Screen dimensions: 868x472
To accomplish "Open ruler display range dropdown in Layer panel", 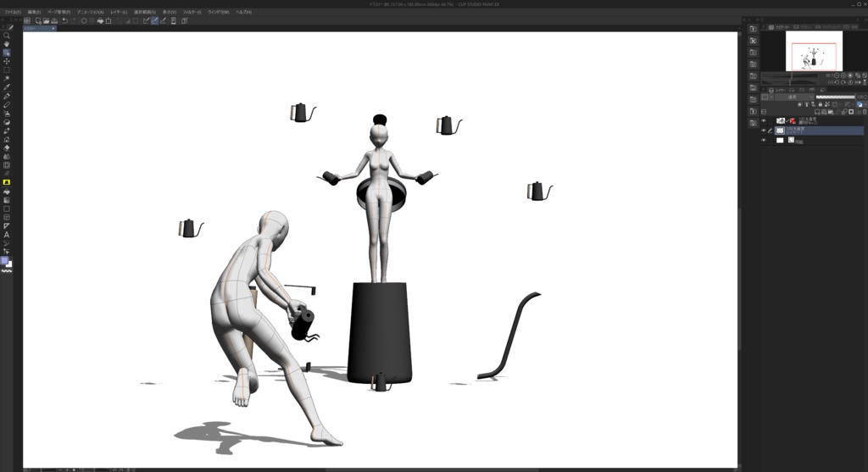I will click(x=853, y=104).
